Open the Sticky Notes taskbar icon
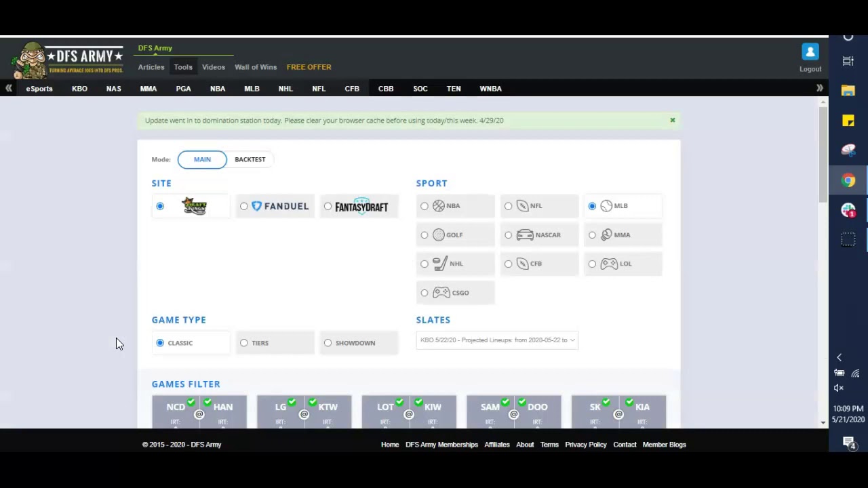868x488 pixels. 848,121
